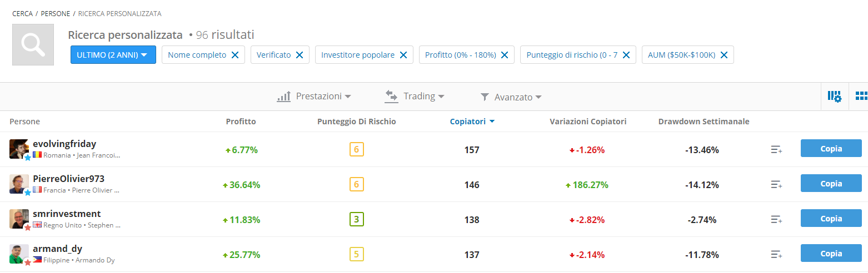Open armand_dy profile avatar
This screenshot has height=273, width=868.
pyautogui.click(x=19, y=254)
